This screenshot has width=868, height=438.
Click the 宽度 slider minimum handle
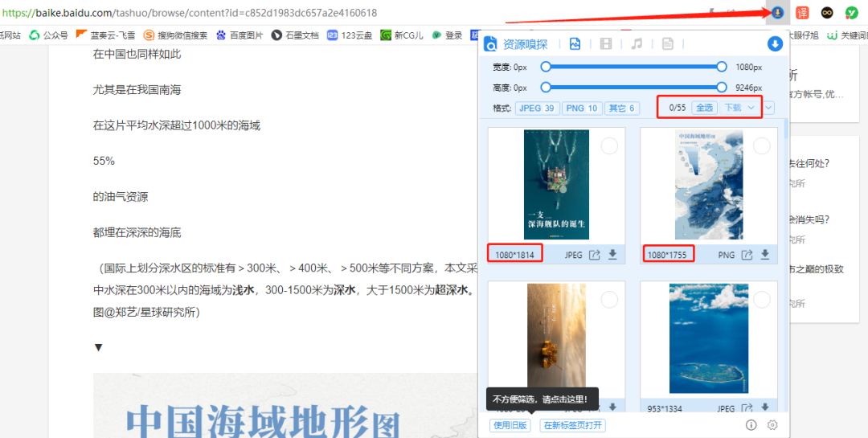click(x=546, y=67)
